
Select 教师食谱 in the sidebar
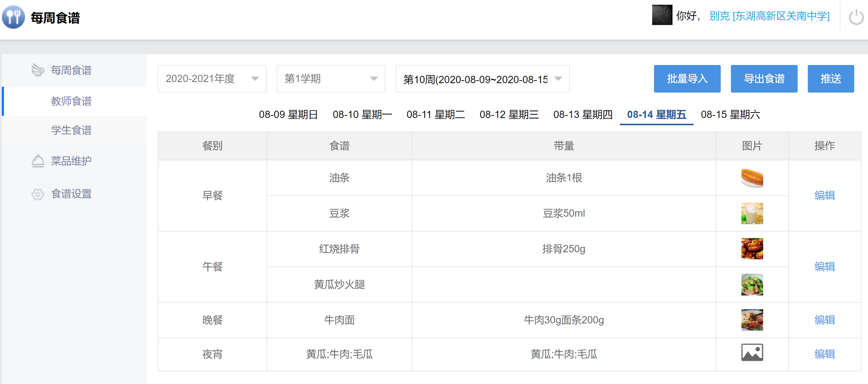pos(71,101)
